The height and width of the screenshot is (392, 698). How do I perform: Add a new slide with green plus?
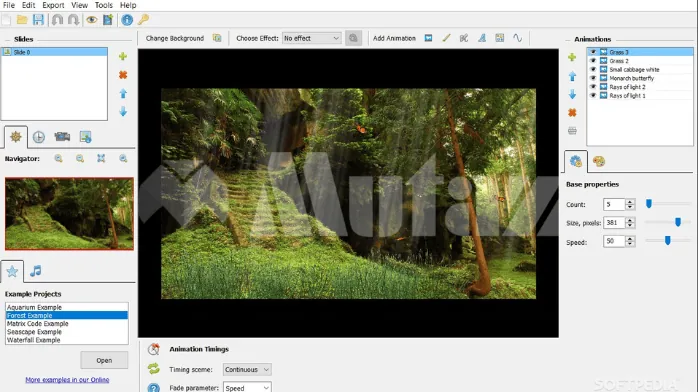click(123, 56)
